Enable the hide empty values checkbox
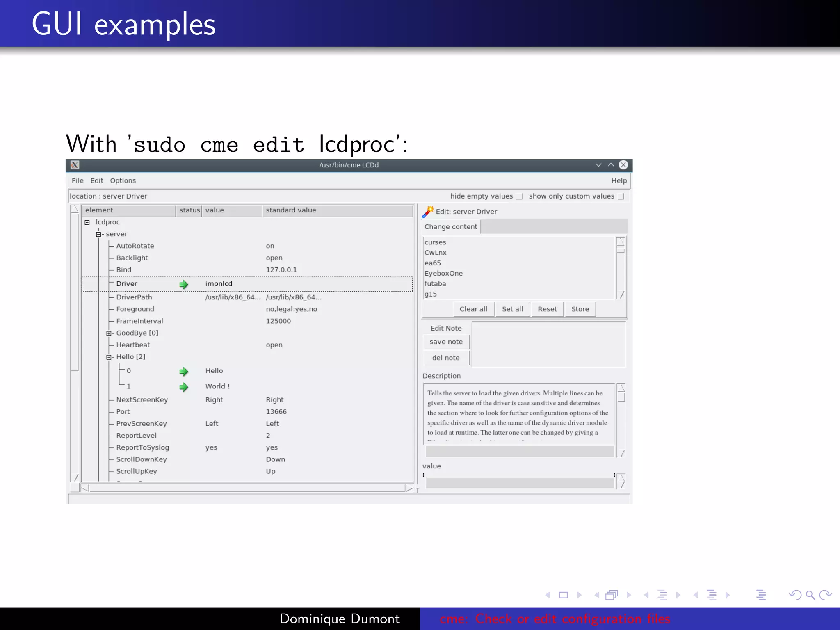The image size is (840, 630). tap(520, 196)
